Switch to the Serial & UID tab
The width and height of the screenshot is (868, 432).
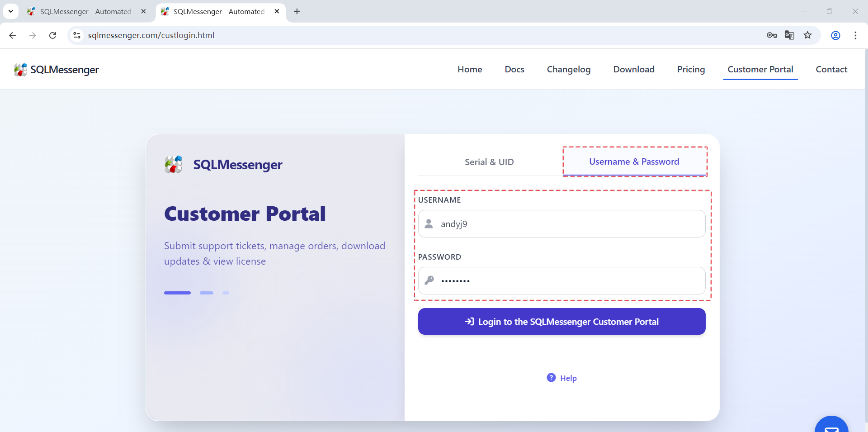(x=489, y=162)
